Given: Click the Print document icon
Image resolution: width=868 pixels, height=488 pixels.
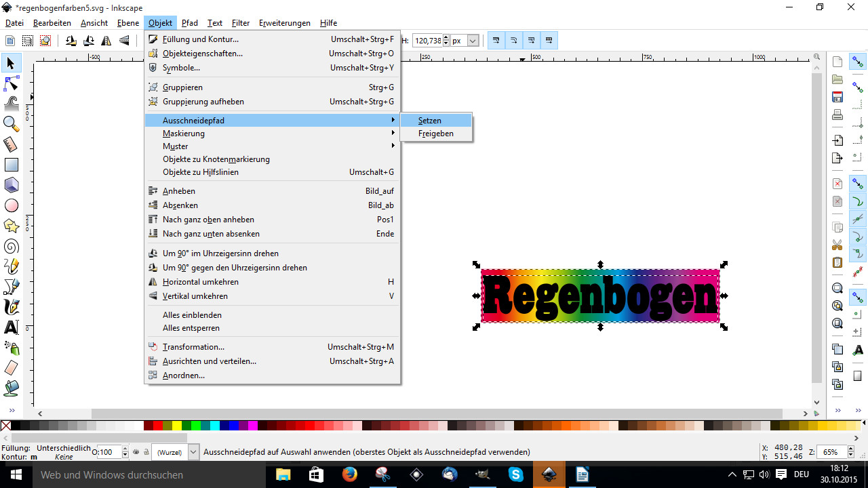Looking at the screenshot, I should 837,115.
